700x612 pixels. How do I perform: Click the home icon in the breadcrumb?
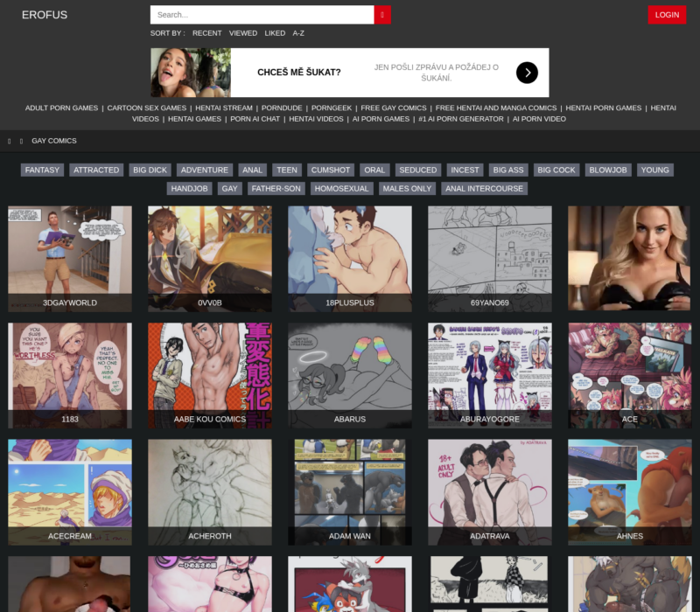point(10,141)
